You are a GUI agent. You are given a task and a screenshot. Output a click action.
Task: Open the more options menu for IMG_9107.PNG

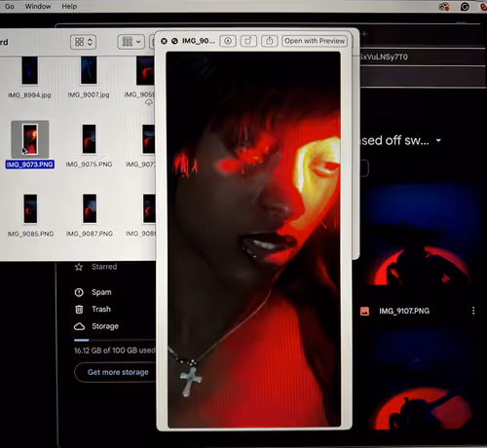(x=473, y=311)
